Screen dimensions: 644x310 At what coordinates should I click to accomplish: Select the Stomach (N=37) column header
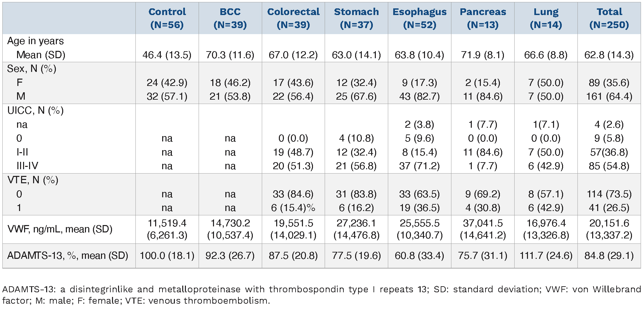tap(356, 18)
